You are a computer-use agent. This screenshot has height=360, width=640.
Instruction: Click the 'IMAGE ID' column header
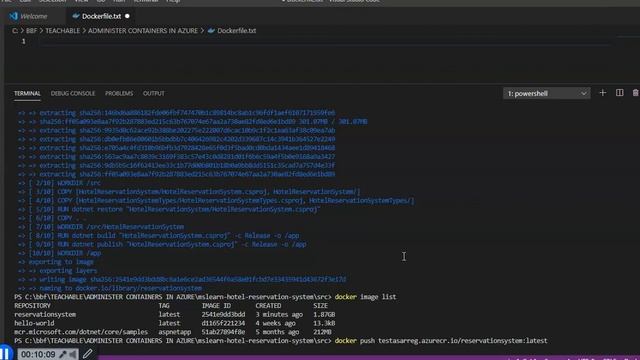tap(216, 306)
